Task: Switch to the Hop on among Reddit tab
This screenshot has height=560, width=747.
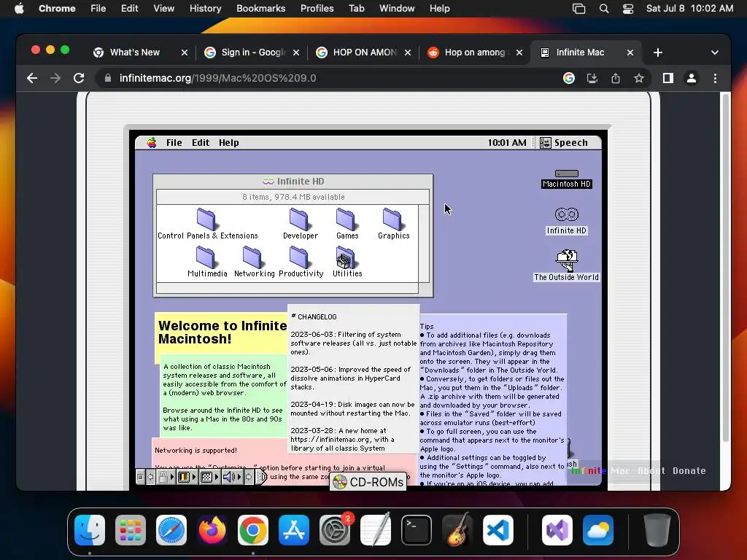Action: [x=476, y=52]
